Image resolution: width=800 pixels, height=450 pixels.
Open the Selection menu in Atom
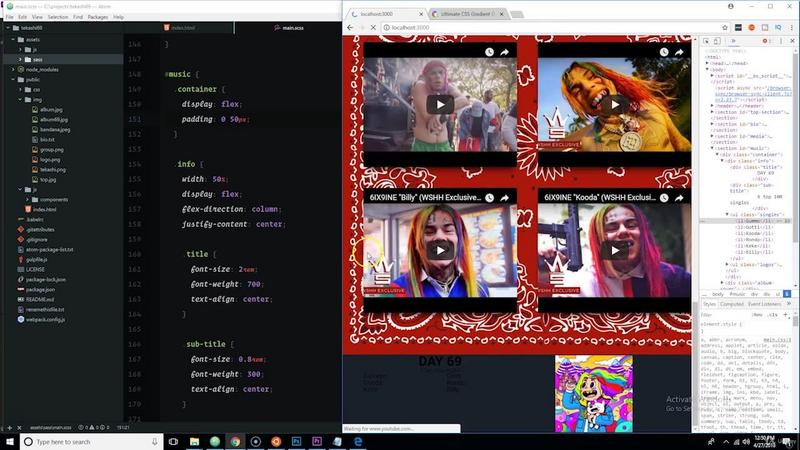(58, 17)
